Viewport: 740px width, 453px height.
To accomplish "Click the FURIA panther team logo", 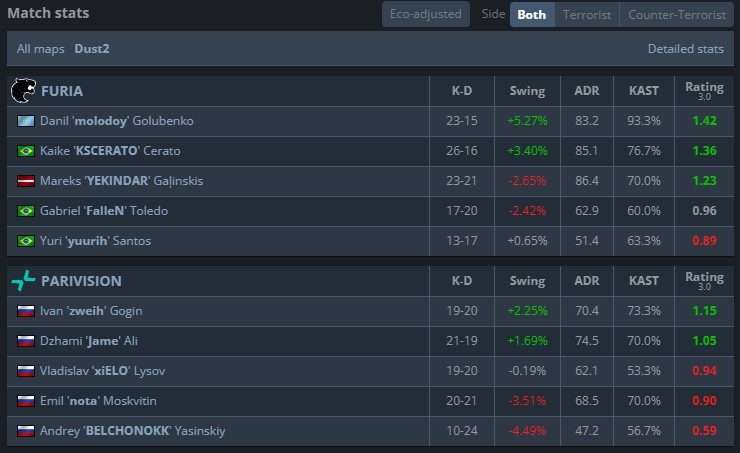I will point(22,91).
